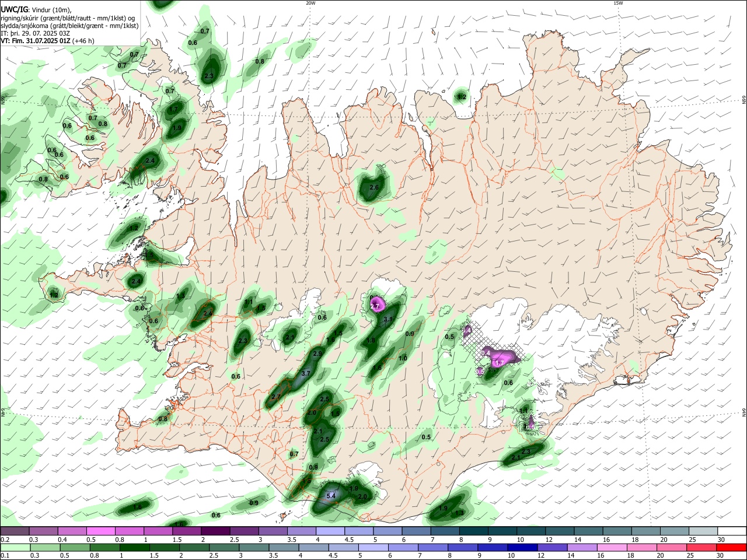Screen dimensions: 747x560
Task: Click the 1.0 rainfall value on the map
Action: 403,359
